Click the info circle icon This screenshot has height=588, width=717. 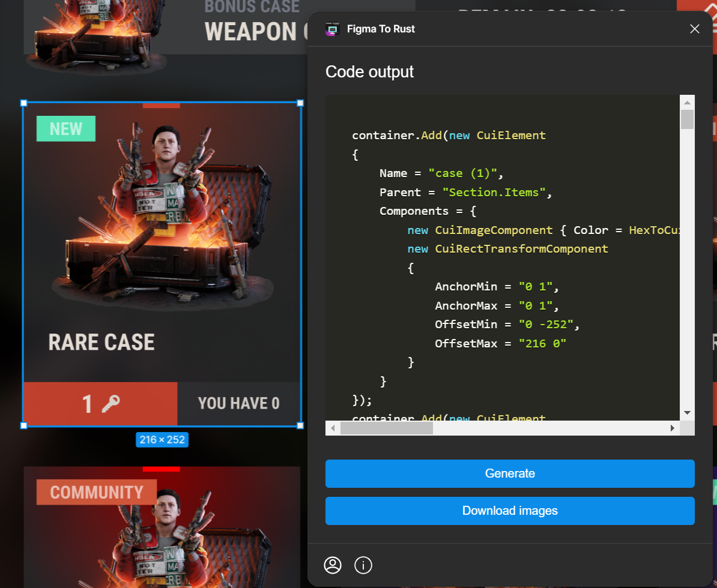point(363,565)
